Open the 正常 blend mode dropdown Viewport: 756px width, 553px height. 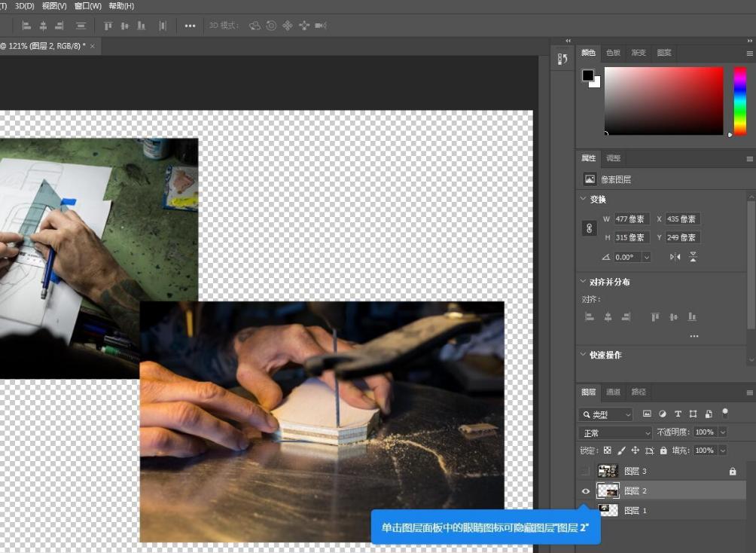[x=614, y=432]
